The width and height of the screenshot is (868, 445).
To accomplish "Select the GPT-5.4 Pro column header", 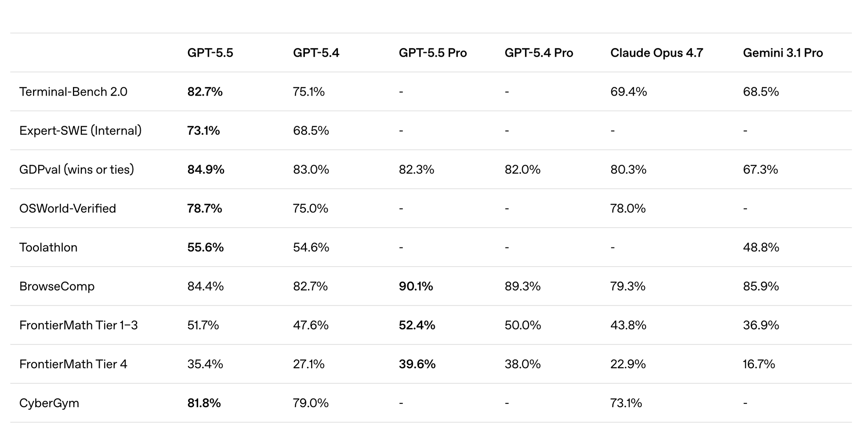I will coord(539,53).
